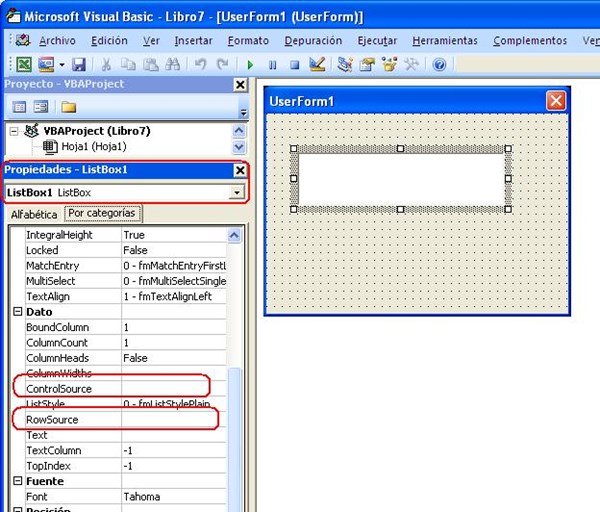Viewport: 600px width, 512px height.
Task: Select Hoja1 (Hoja1) in project tree
Action: click(x=93, y=147)
